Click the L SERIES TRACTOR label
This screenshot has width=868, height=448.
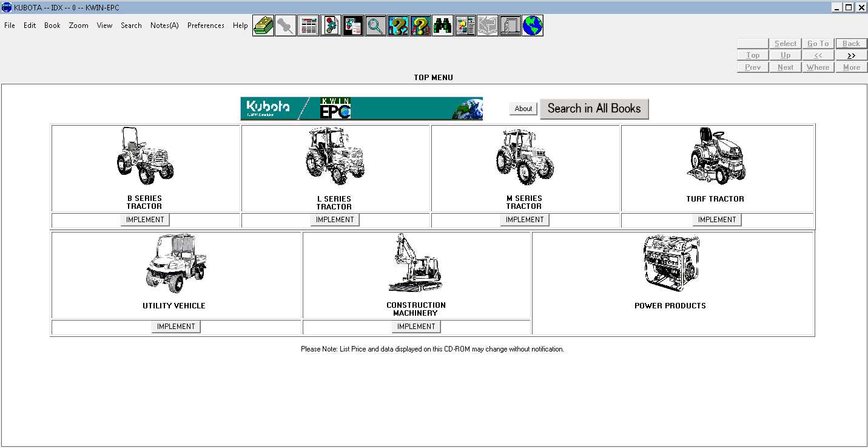[334, 203]
